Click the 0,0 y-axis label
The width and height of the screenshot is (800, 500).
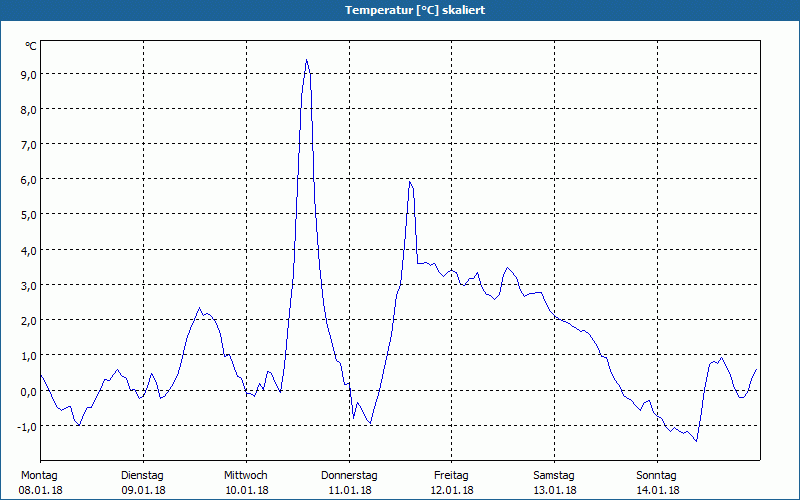click(28, 391)
